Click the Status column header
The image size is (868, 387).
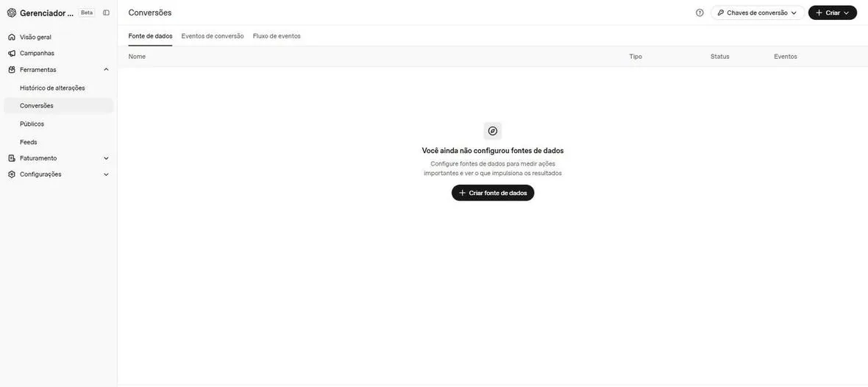[x=719, y=57]
